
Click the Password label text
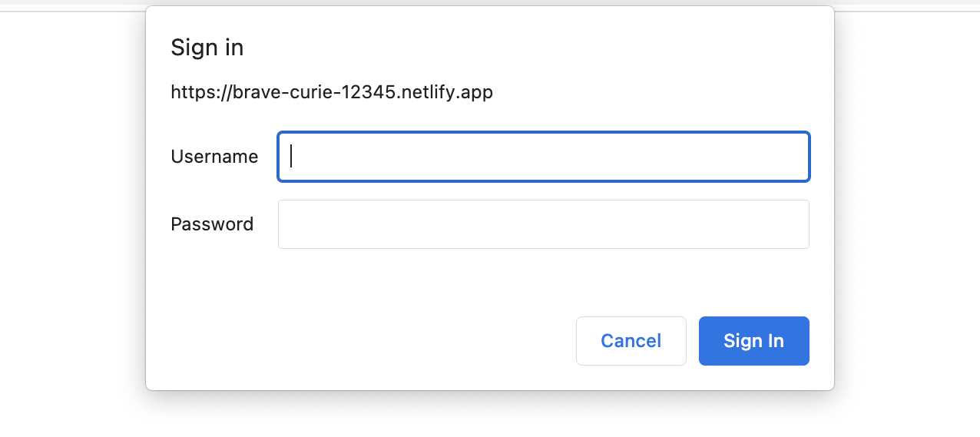[x=212, y=224]
